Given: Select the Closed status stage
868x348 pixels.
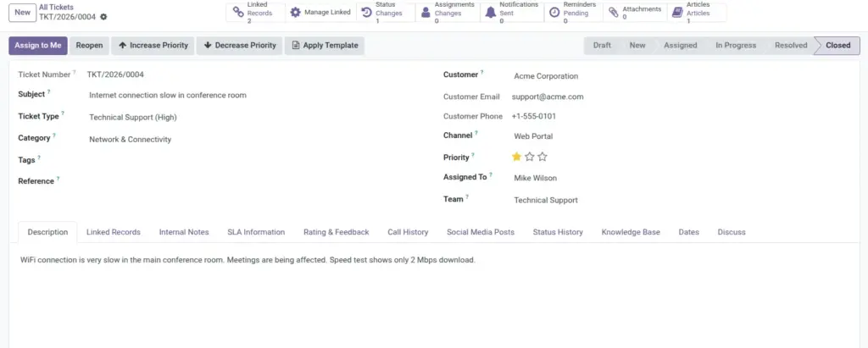Looking at the screenshot, I should point(837,46).
